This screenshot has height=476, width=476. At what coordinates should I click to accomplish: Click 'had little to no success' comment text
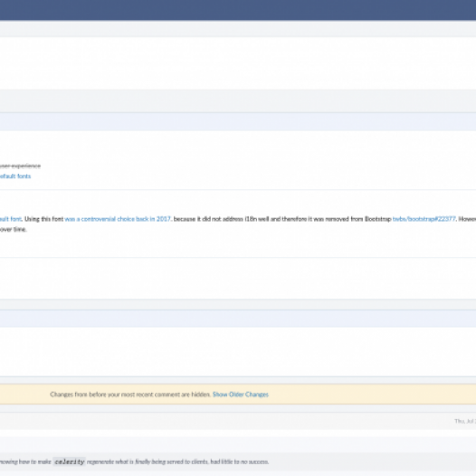(239, 462)
